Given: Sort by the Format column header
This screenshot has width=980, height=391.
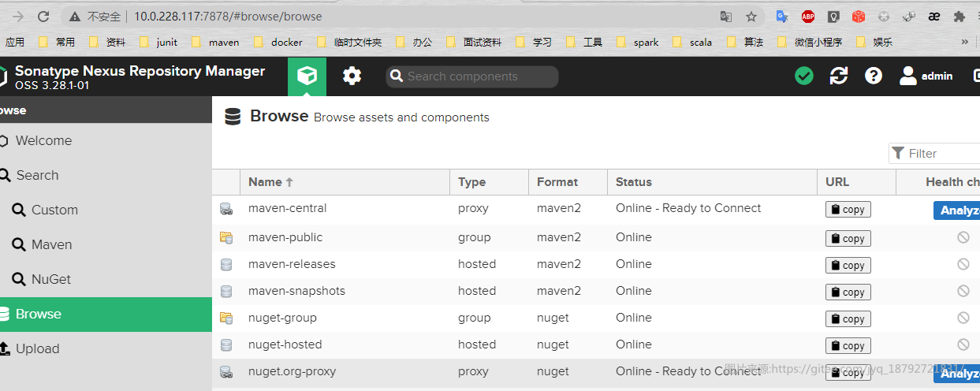Looking at the screenshot, I should [568, 182].
